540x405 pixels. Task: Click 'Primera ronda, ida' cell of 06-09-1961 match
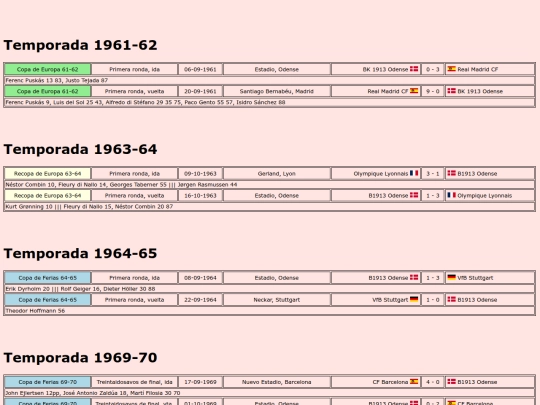point(134,69)
